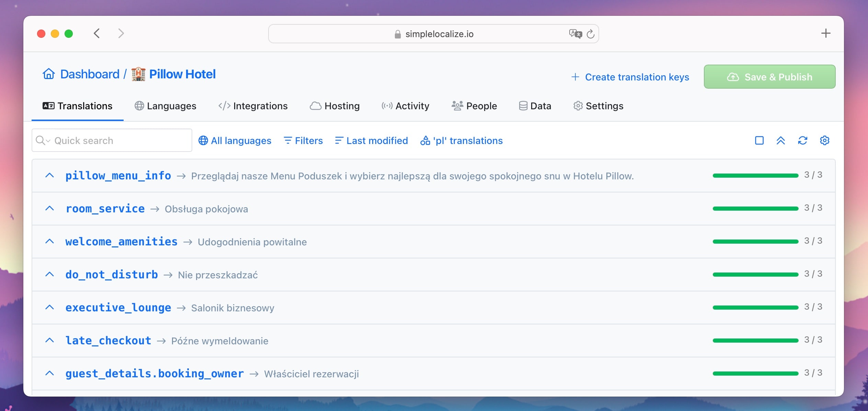Click the browser back arrow
The image size is (868, 411).
point(97,33)
